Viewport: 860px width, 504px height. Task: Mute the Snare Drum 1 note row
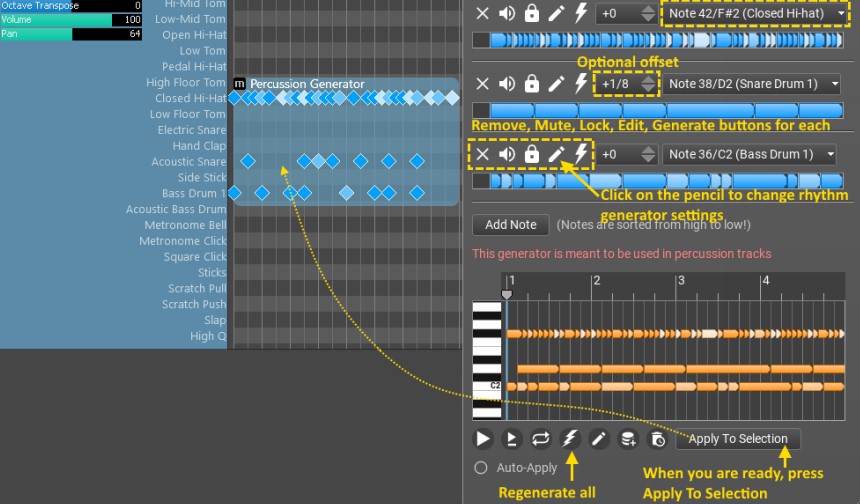(x=507, y=84)
